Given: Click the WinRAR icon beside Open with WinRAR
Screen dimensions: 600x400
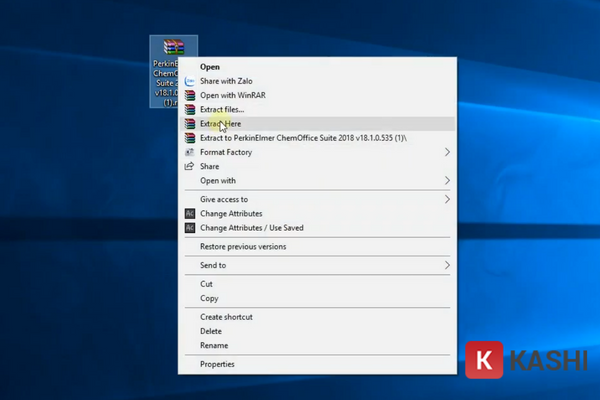Looking at the screenshot, I should click(189, 95).
